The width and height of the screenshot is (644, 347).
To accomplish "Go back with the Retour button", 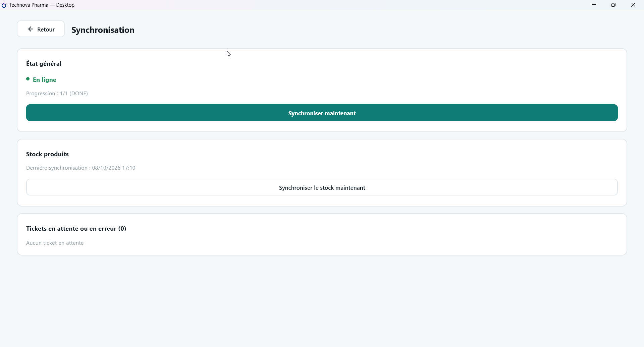I will [41, 29].
